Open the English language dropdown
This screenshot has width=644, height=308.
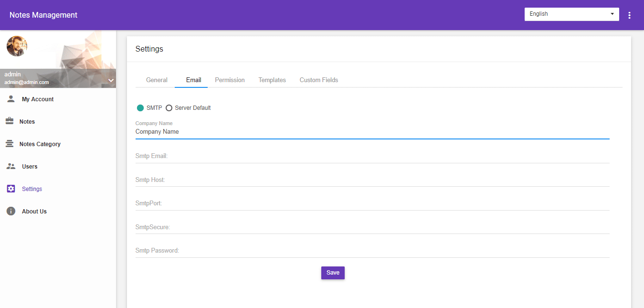(x=571, y=14)
